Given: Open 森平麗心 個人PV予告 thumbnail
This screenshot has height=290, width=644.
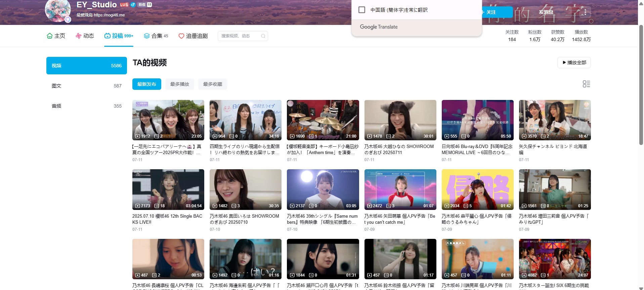Looking at the screenshot, I should 478,189.
